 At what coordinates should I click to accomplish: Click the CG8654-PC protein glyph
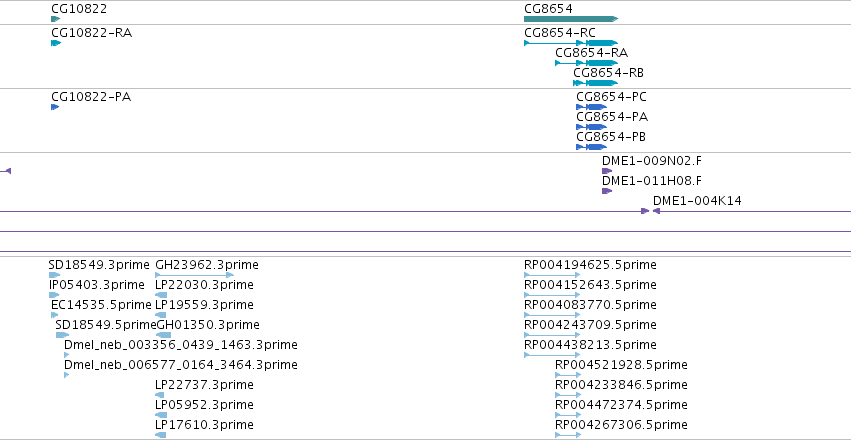[x=592, y=107]
